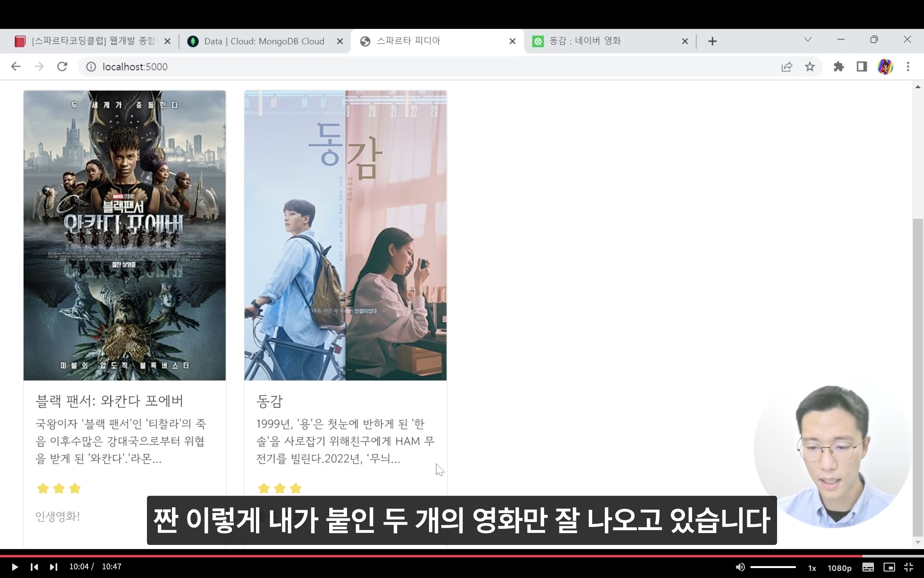Enable picture-in-picture mode

(889, 567)
